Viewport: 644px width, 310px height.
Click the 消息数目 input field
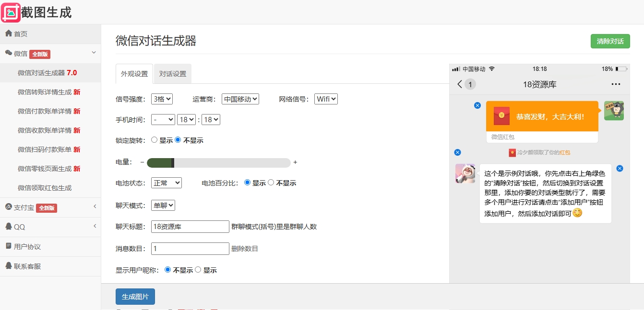click(190, 249)
